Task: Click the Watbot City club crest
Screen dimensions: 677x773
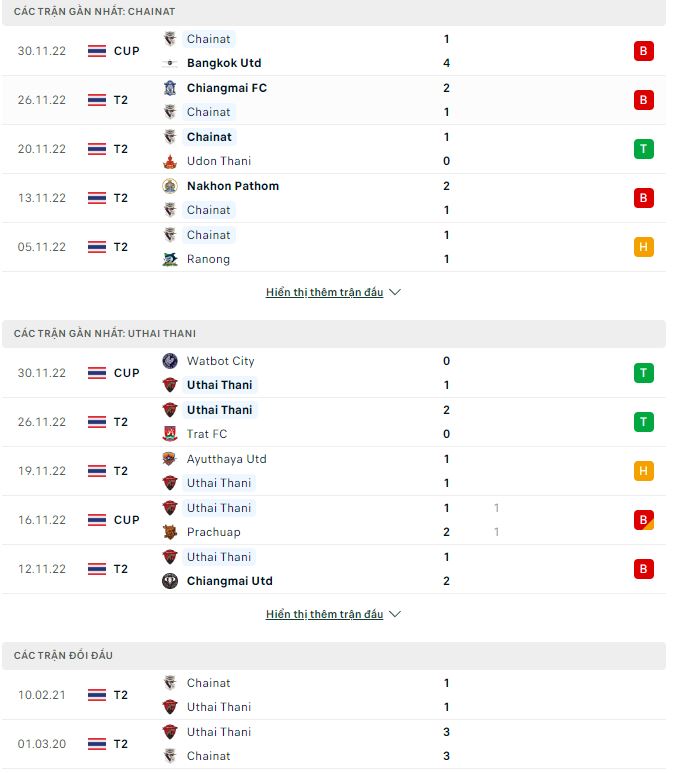Action: 169,361
